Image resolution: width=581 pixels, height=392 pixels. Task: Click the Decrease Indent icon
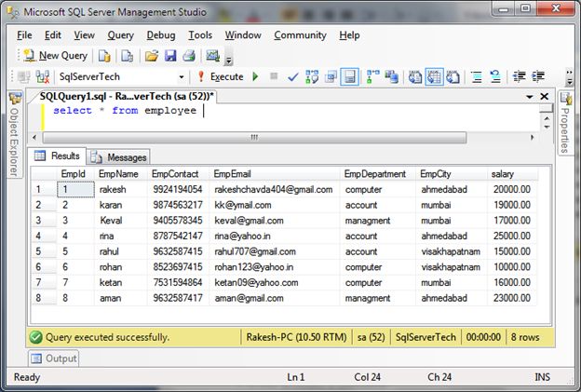(519, 76)
